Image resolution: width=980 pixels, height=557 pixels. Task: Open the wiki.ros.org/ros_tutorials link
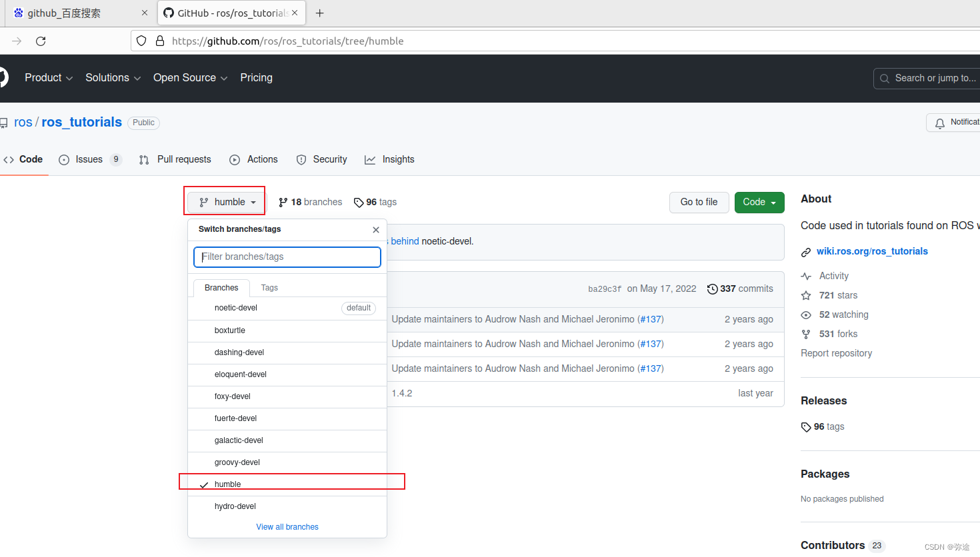[872, 251]
